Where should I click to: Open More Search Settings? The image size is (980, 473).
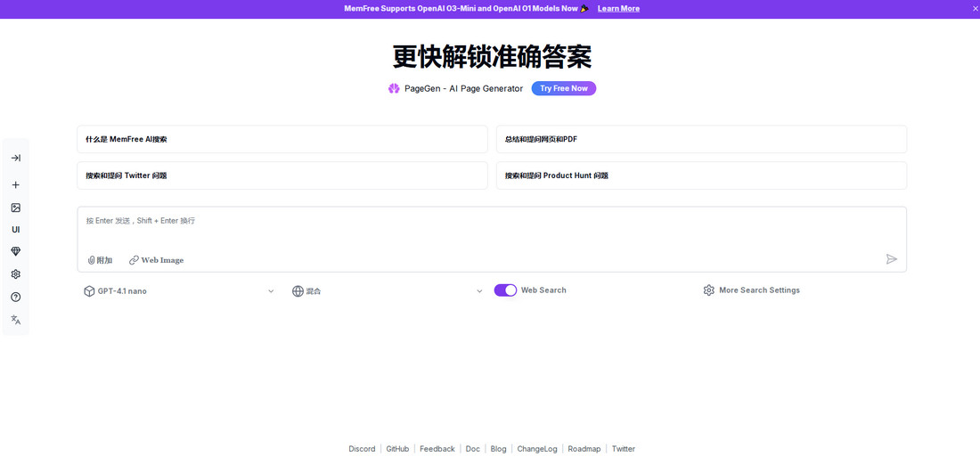751,290
